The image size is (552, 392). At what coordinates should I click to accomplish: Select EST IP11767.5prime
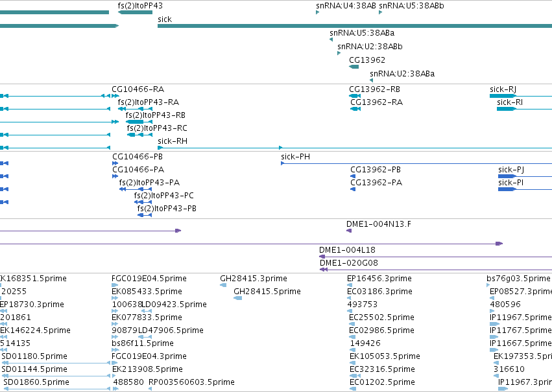coord(521,331)
